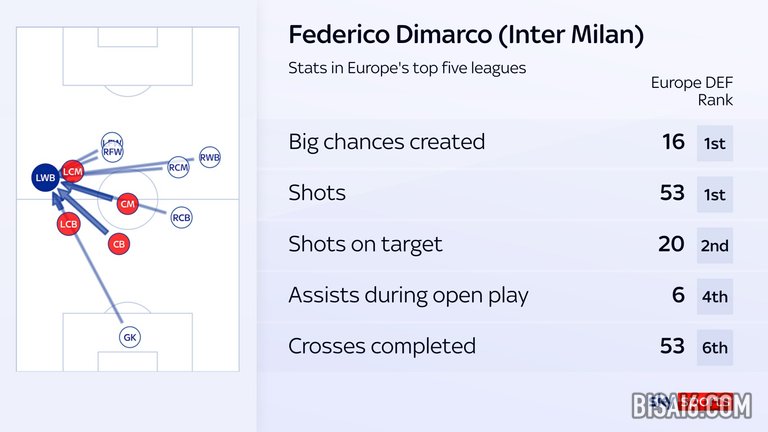Screen dimensions: 768x432
Task: Click the Sky Sports logo watermark
Action: [x=692, y=403]
